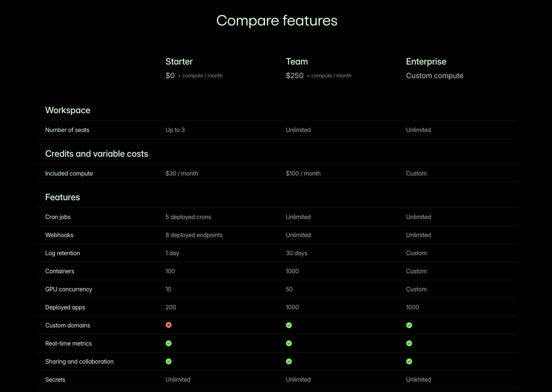Viewport: 552px width, 392px height.
Task: Click the Starter Sharing and collaboration checkmark
Action: [169, 361]
